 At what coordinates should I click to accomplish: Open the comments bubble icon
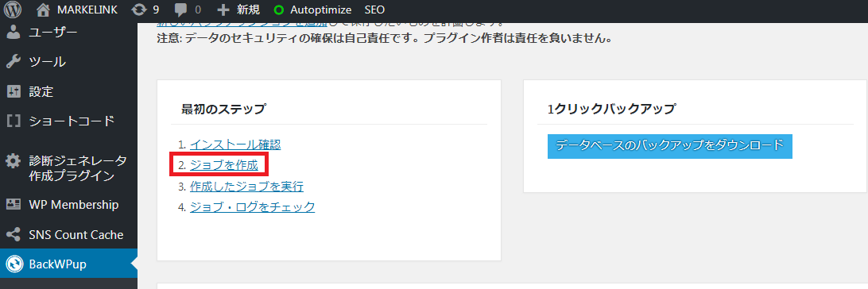[180, 10]
